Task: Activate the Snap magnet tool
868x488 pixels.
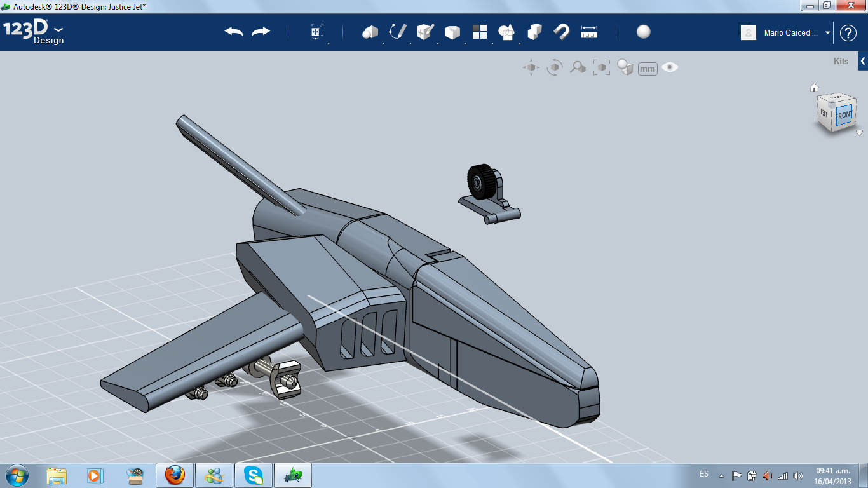Action: coord(562,32)
